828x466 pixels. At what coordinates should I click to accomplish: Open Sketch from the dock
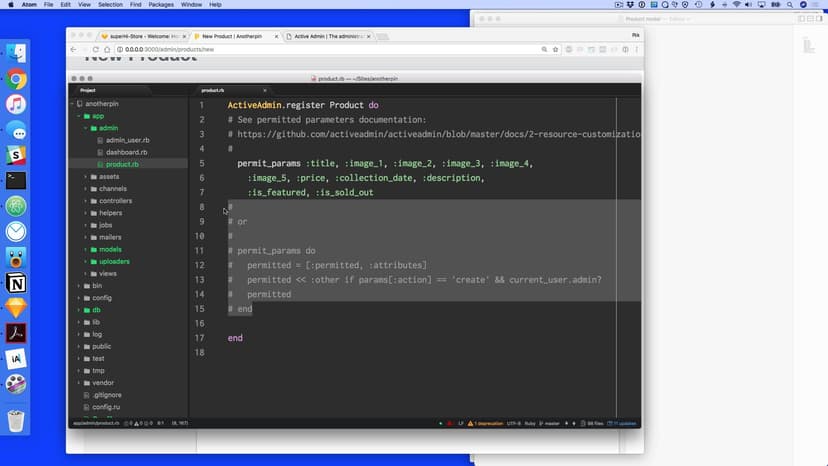click(16, 309)
